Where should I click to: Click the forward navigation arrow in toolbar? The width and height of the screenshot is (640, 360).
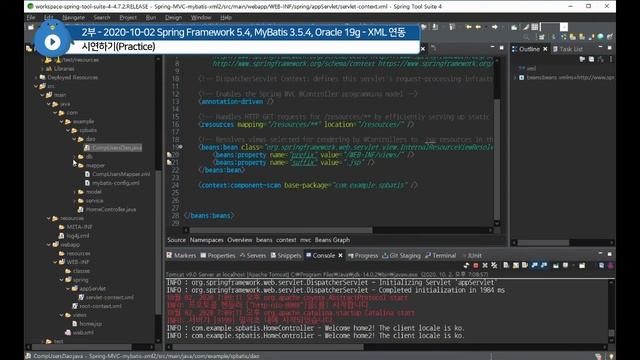495,27
